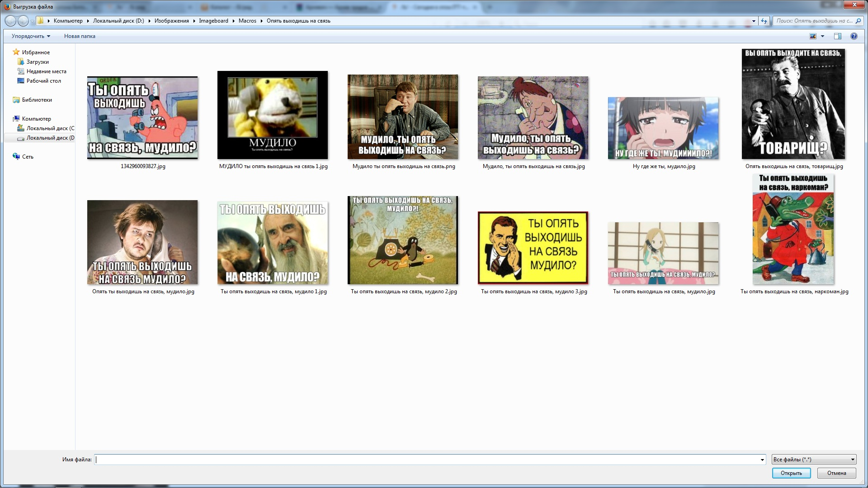Open Загрузки folder in sidebar

(38, 62)
